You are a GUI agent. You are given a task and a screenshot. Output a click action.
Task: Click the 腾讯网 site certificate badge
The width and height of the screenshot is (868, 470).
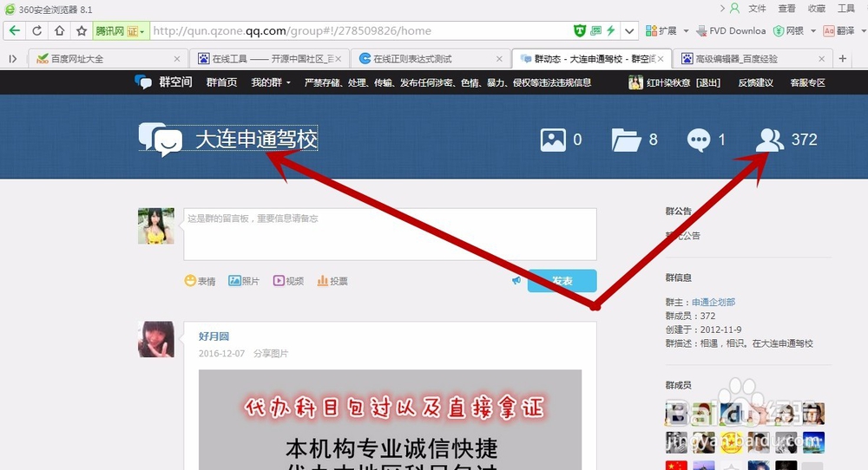(x=120, y=31)
